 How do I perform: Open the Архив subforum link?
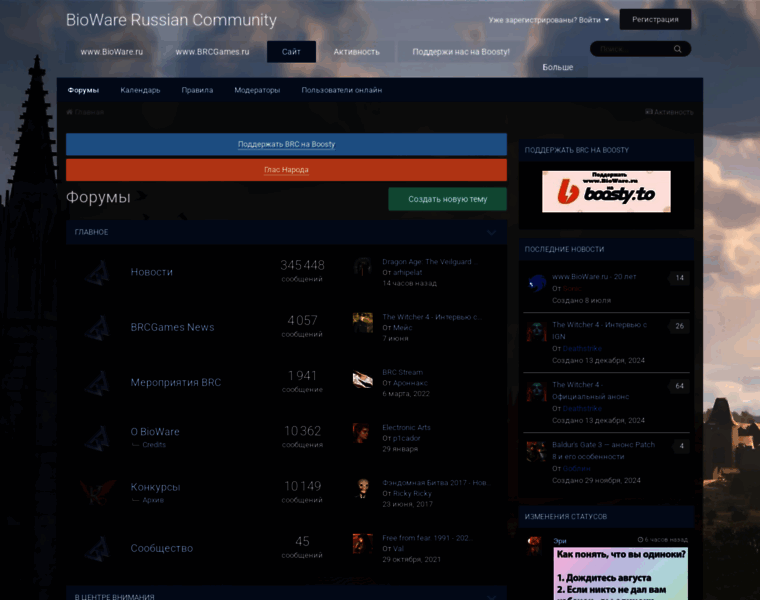pos(153,500)
